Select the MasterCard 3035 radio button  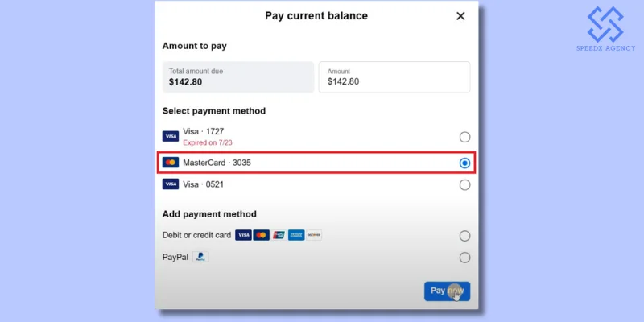(x=464, y=163)
